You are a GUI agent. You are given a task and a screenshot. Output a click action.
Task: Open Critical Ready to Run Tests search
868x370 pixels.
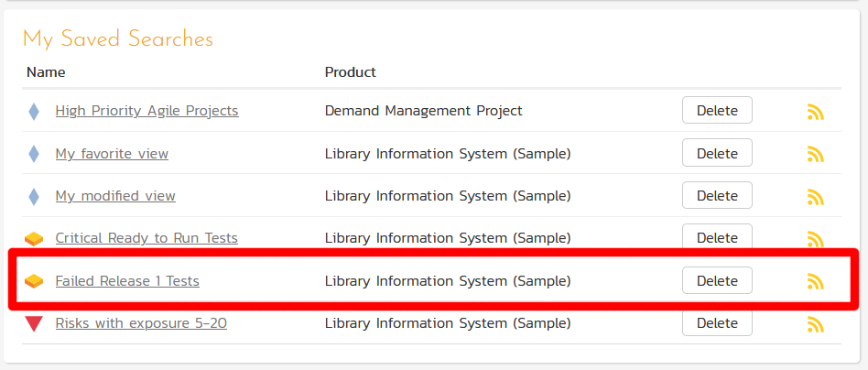point(146,238)
